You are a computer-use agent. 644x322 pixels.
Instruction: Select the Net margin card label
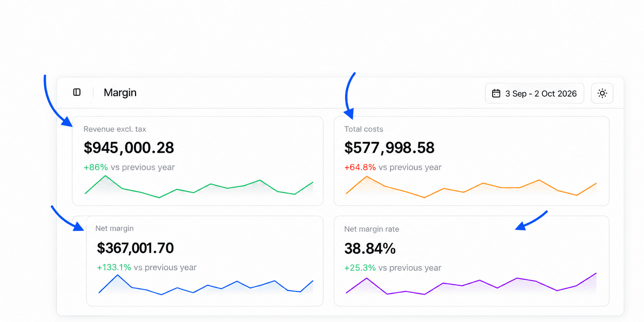114,228
